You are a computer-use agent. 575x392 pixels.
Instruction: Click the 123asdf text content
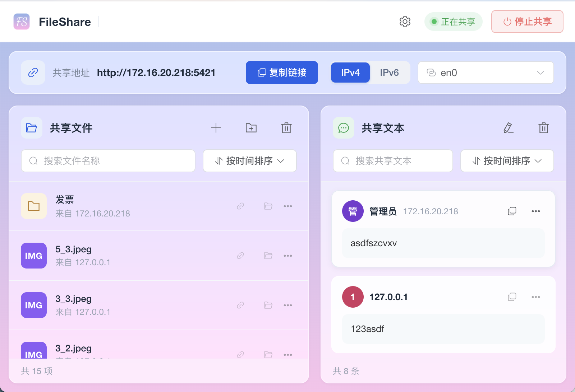coord(367,329)
